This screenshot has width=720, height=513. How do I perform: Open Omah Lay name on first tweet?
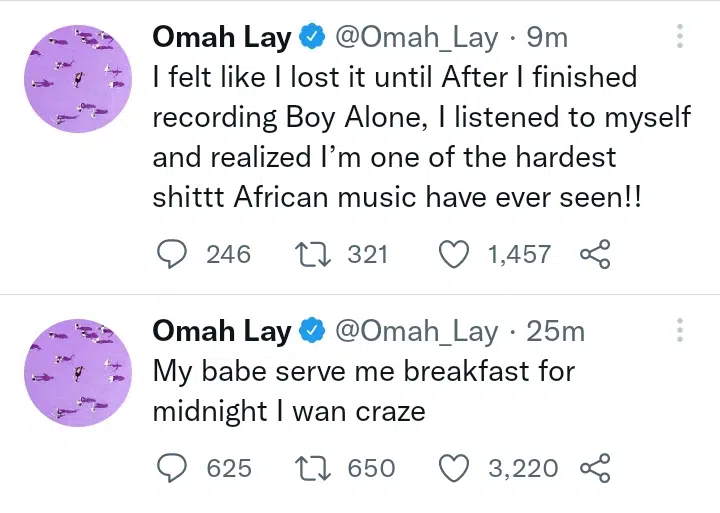pos(221,38)
